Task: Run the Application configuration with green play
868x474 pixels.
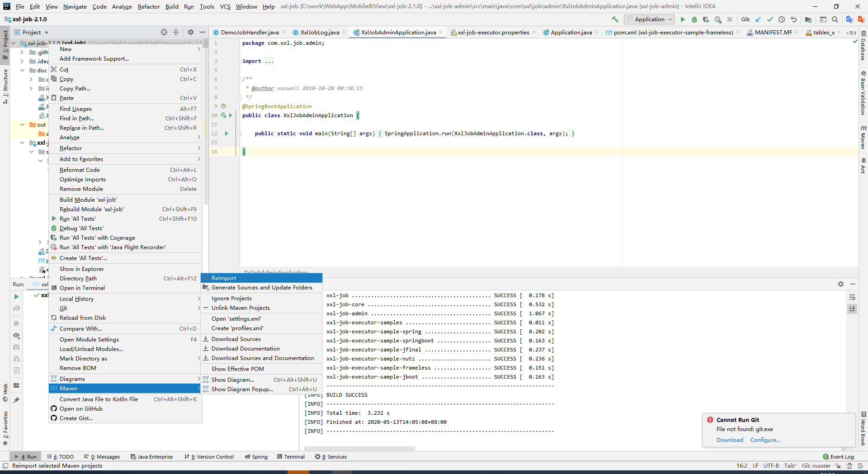Action: pyautogui.click(x=683, y=19)
